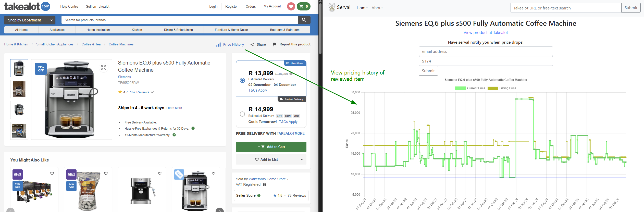Open the Appliances category tab
The image size is (644, 212).
click(x=57, y=30)
